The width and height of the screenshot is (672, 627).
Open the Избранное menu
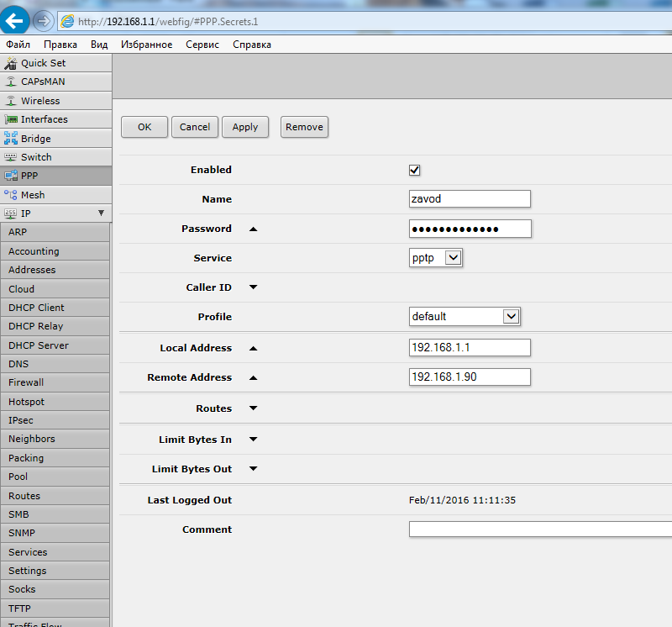click(146, 45)
